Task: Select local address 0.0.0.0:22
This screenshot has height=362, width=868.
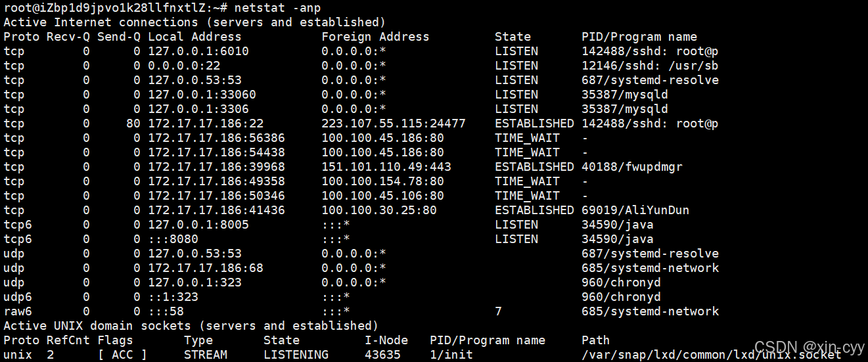Action: (x=184, y=66)
